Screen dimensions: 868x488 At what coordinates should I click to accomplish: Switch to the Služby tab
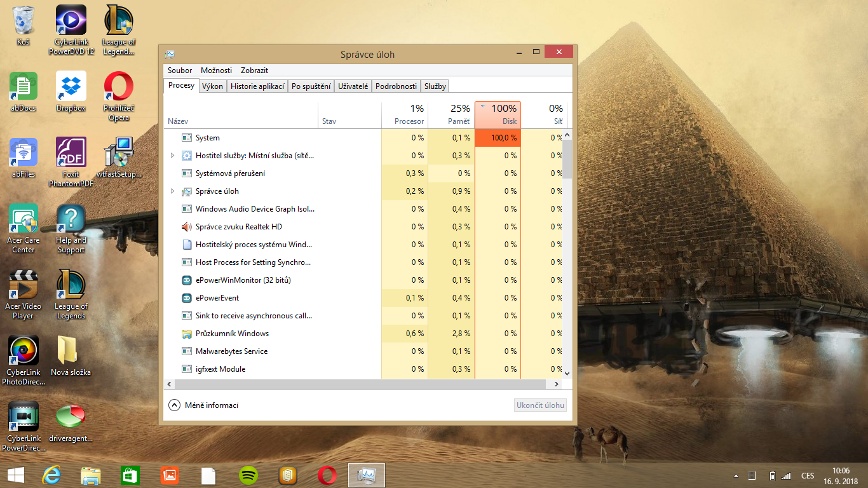(x=435, y=86)
